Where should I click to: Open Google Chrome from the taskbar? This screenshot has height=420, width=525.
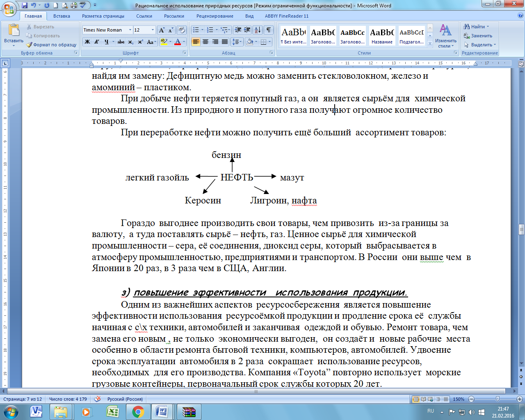click(x=138, y=411)
